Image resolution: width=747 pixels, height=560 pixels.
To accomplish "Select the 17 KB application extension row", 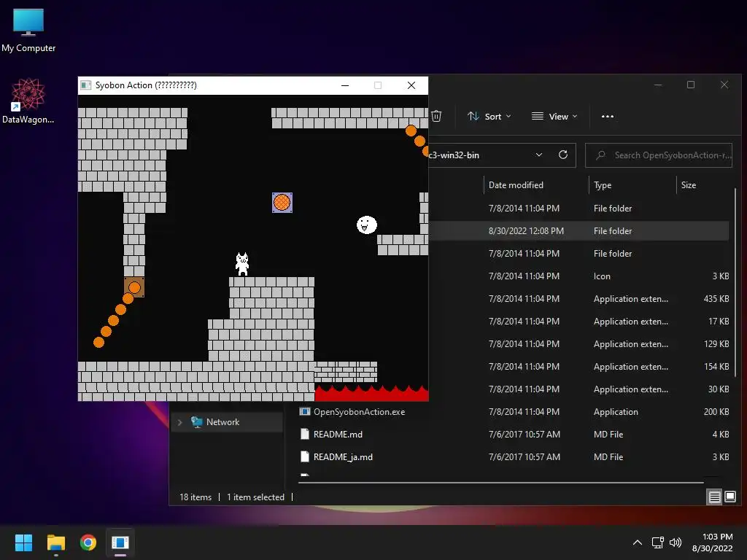I will (578, 322).
